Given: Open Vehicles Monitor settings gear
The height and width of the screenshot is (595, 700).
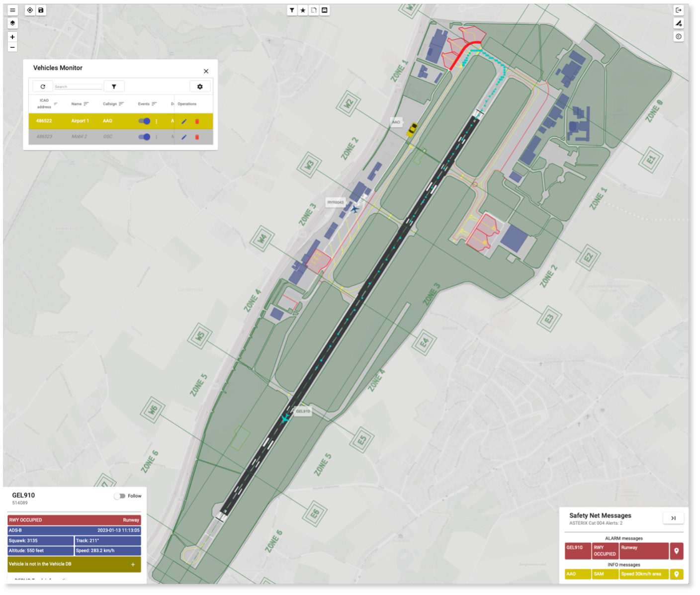Looking at the screenshot, I should [200, 86].
